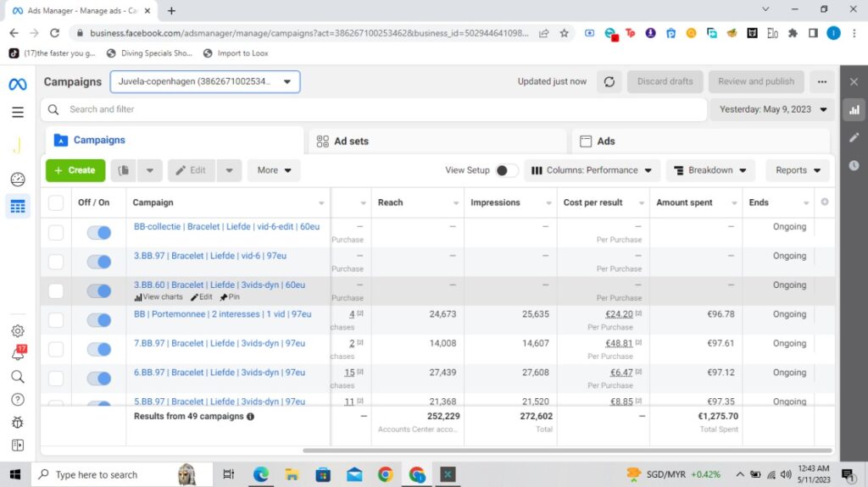Bookmark this page with the star icon
Image resolution: width=868 pixels, height=487 pixels.
[x=564, y=33]
